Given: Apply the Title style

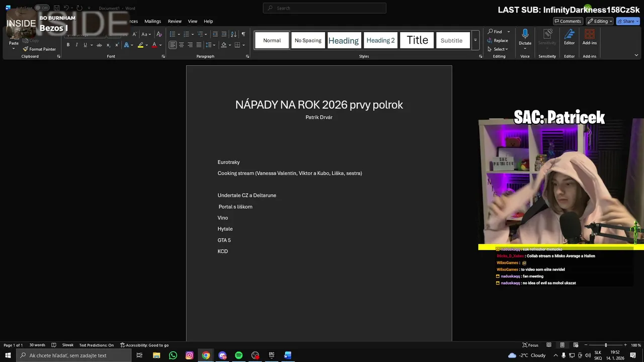Looking at the screenshot, I should pos(417,40).
